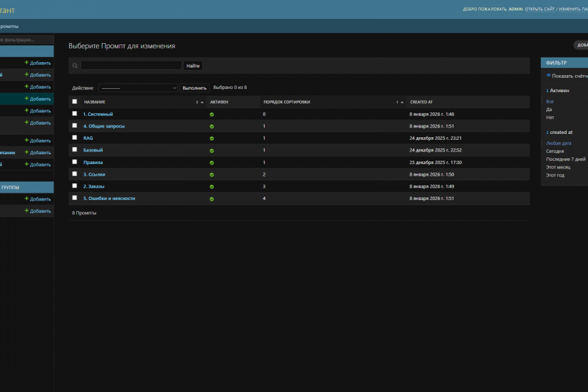
Task: Click the sort arrow in the Название column header
Action: coord(202,103)
